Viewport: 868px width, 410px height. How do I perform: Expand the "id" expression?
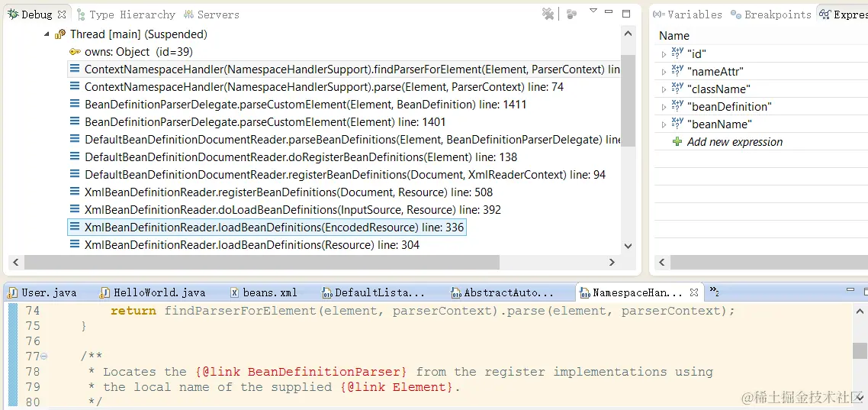click(664, 54)
